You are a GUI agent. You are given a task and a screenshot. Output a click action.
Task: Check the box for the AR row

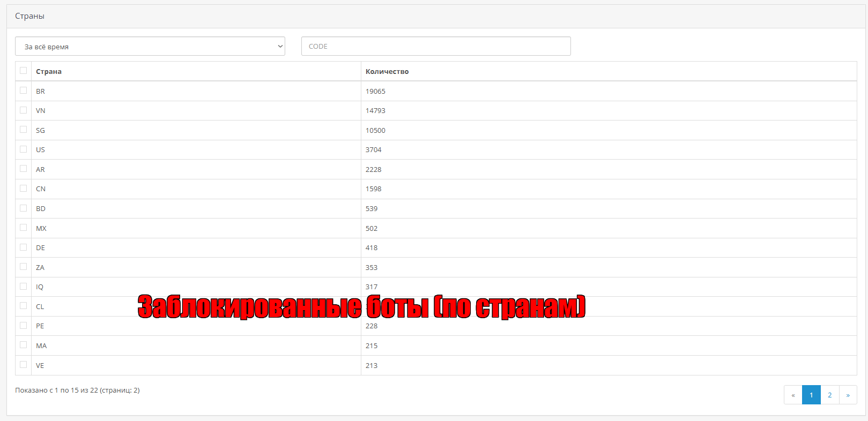coord(23,169)
